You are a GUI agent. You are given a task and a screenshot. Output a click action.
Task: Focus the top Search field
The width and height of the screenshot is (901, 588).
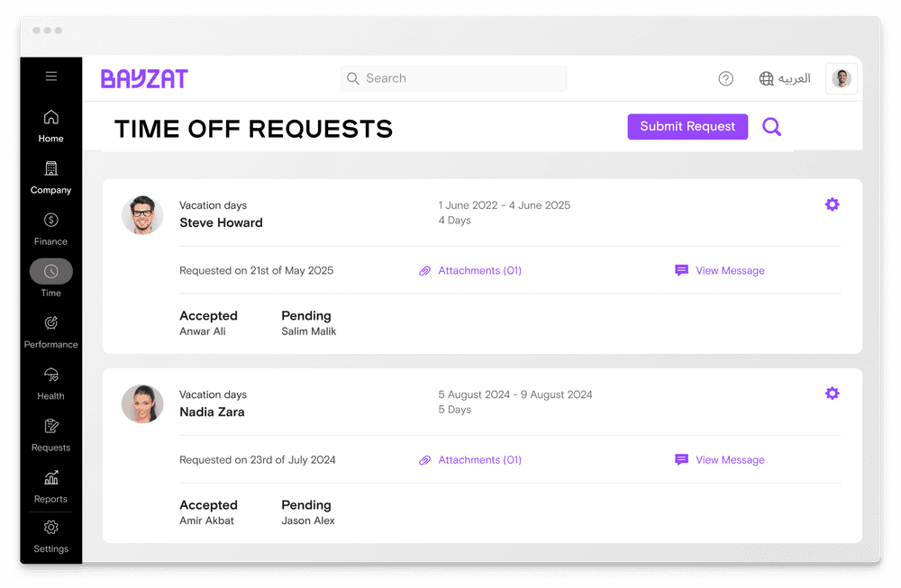pyautogui.click(x=454, y=78)
